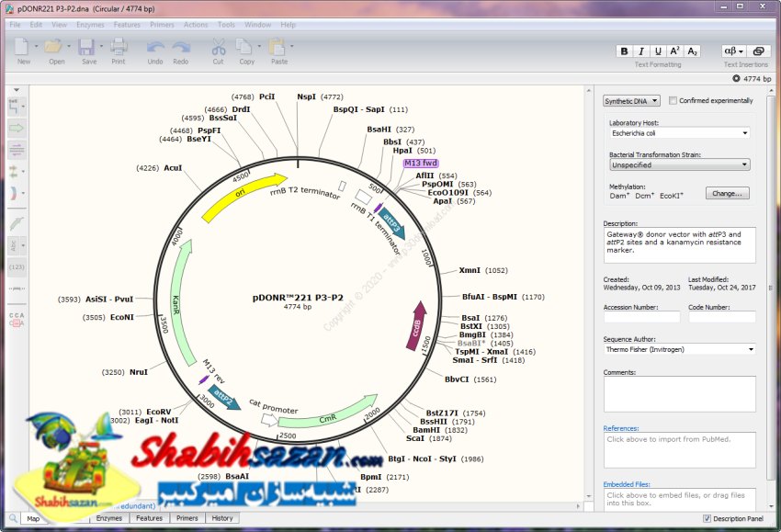Viewport: 781px width, 532px height.
Task: Open the Enzymes menu
Action: [90, 25]
